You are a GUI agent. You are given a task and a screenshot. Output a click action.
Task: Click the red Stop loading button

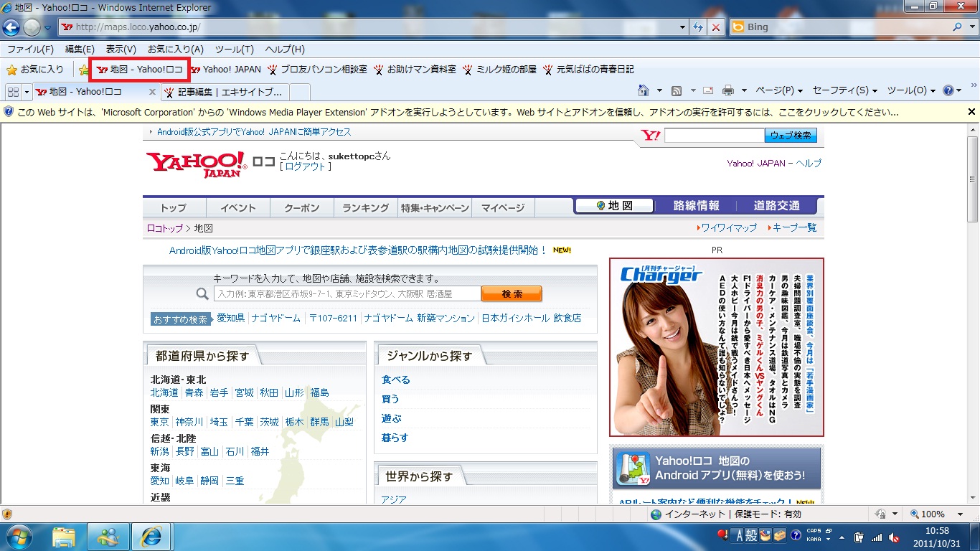pyautogui.click(x=715, y=27)
